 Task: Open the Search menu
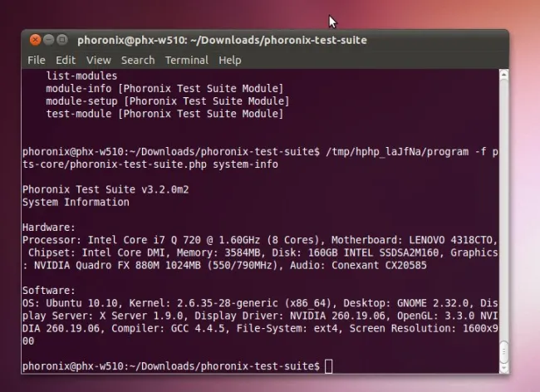pos(138,61)
